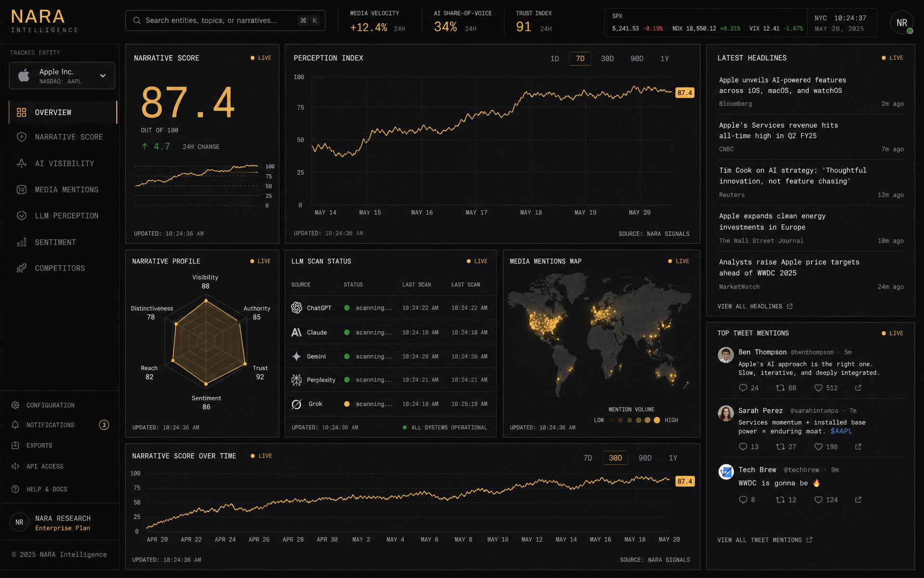Viewport: 924px width, 578px height.
Task: Click Tech Brew's profile avatar
Action: coord(726,472)
